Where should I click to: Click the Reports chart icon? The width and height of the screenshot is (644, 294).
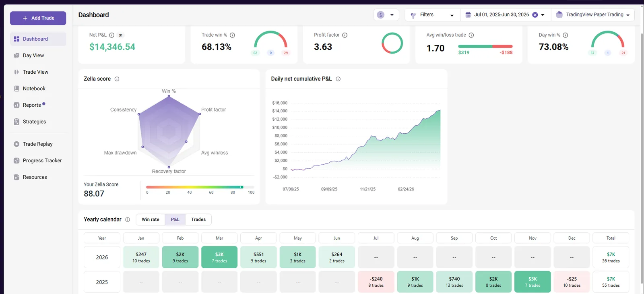pyautogui.click(x=17, y=105)
